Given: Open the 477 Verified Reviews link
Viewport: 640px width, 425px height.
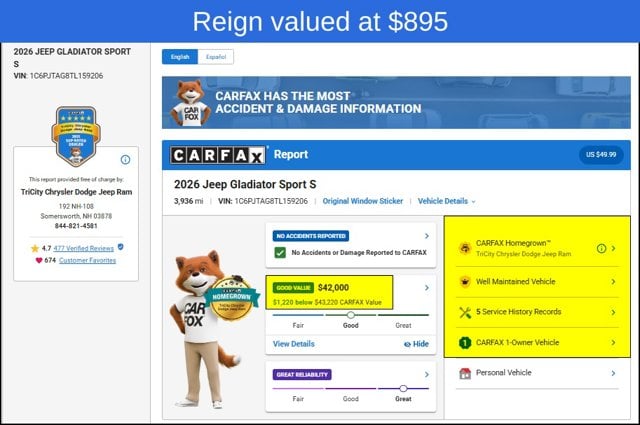Looking at the screenshot, I should [84, 248].
